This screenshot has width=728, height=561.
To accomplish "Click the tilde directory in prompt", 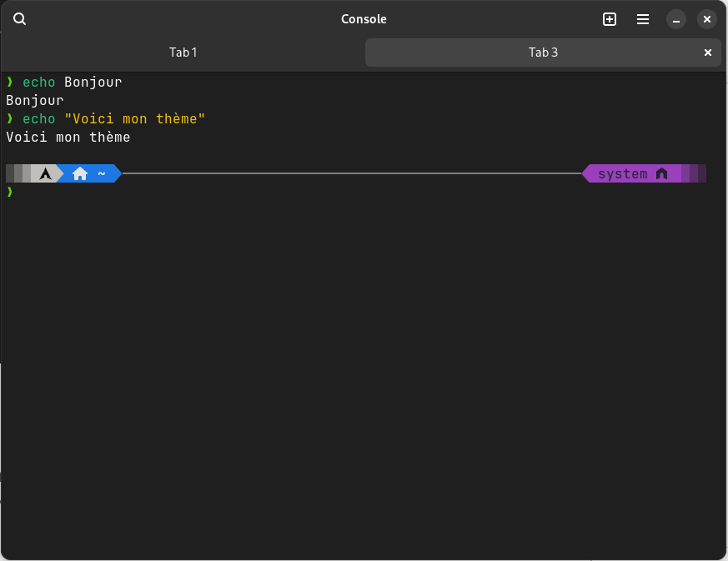I will (x=102, y=173).
